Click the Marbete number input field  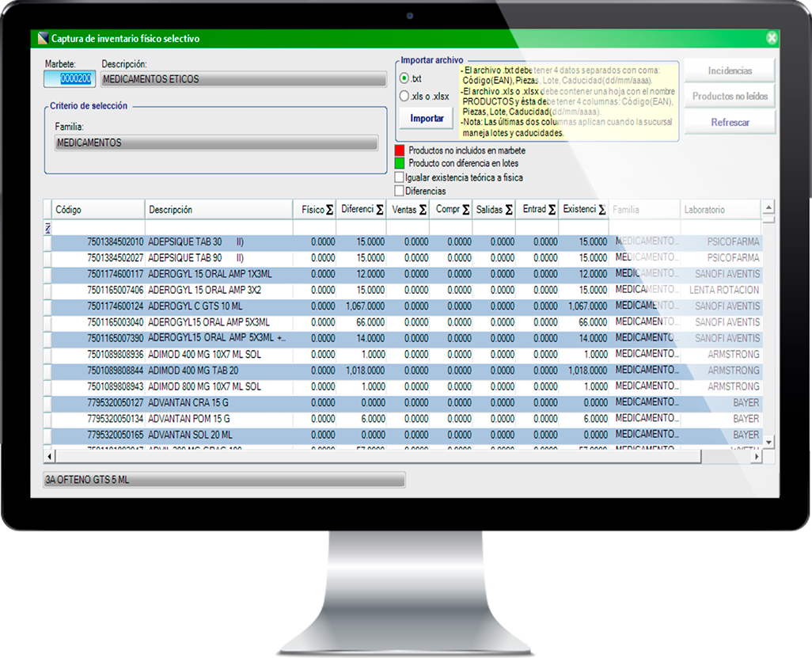point(69,79)
